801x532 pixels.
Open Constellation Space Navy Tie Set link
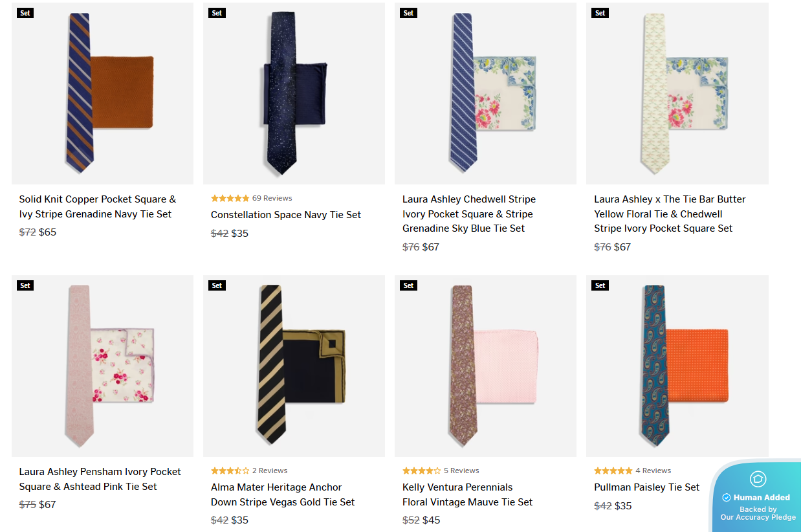[286, 215]
